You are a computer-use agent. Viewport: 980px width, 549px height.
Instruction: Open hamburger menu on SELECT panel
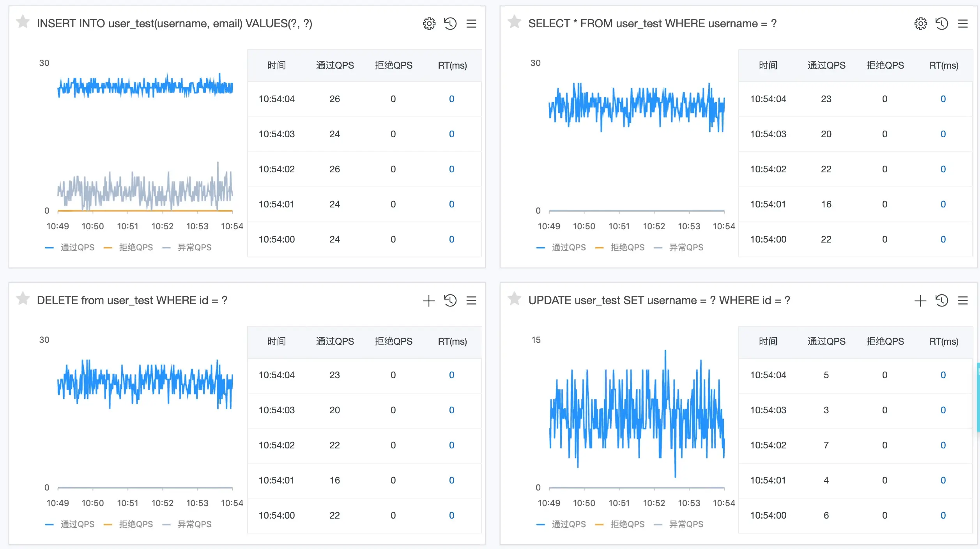(x=962, y=24)
